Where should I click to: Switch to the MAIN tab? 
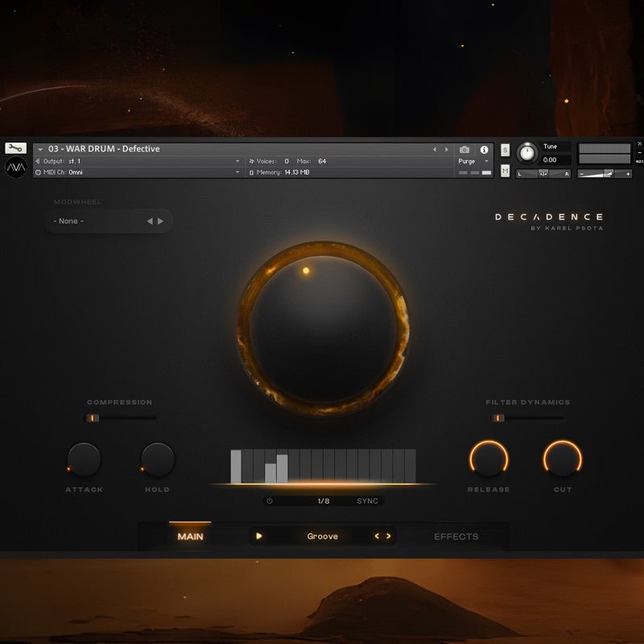click(190, 536)
